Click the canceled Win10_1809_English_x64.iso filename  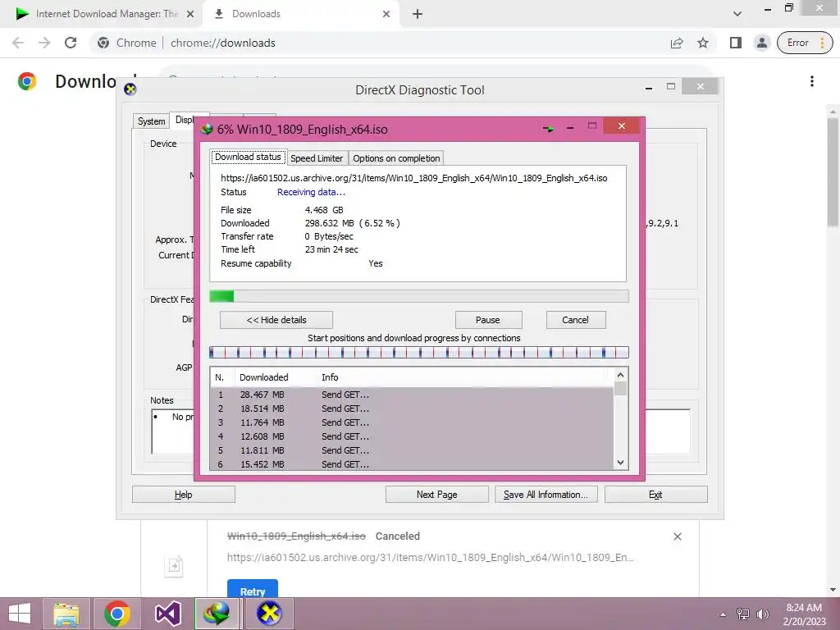tap(296, 536)
